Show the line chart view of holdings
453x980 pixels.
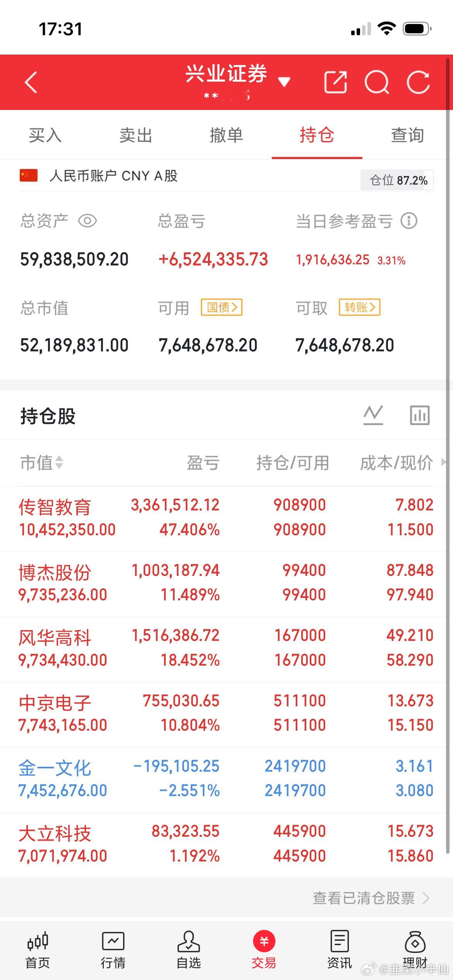point(373,415)
